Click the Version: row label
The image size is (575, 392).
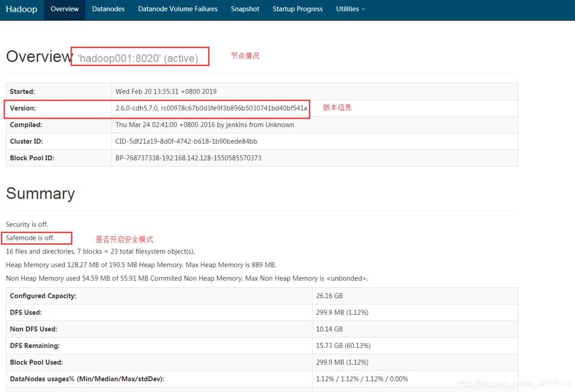click(x=23, y=108)
